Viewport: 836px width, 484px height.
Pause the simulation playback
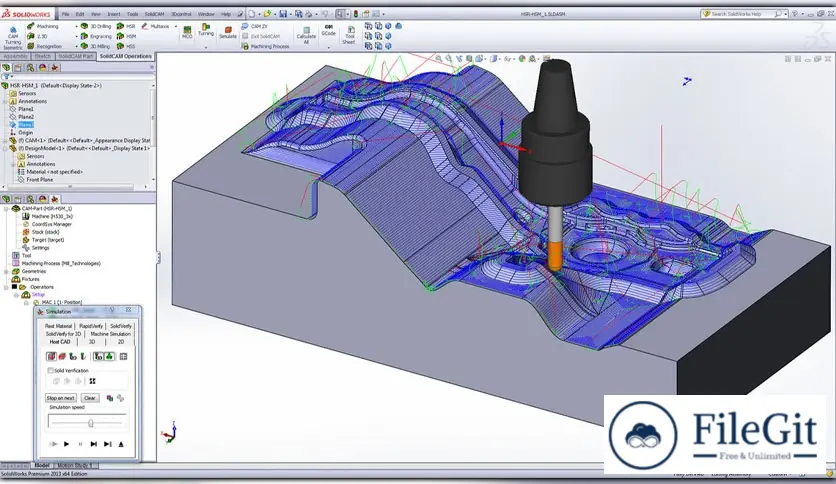pos(80,444)
